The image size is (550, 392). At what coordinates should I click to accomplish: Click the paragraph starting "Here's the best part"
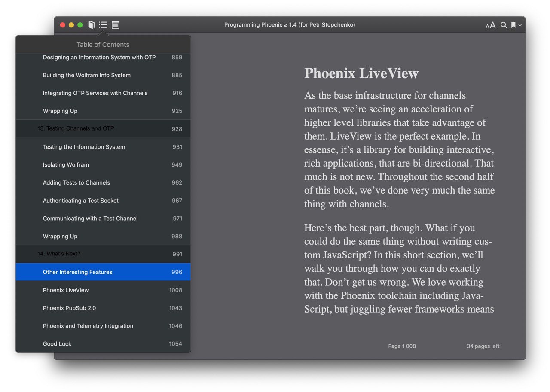tap(400, 268)
